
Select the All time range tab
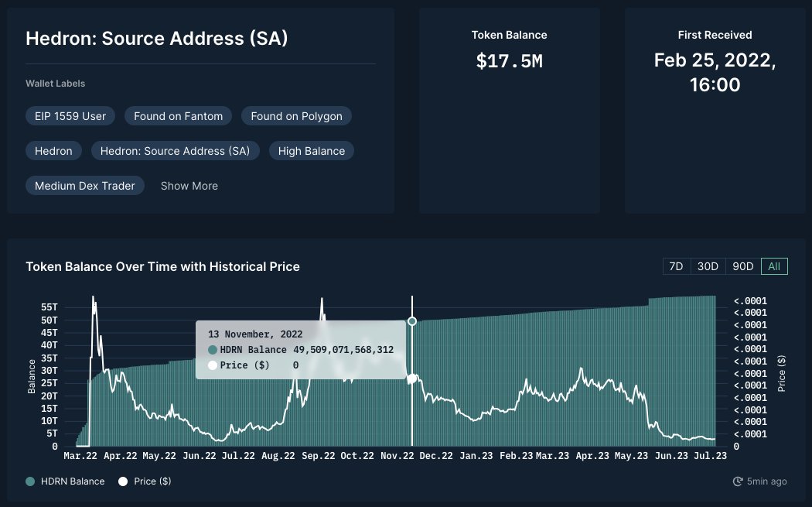coord(774,266)
